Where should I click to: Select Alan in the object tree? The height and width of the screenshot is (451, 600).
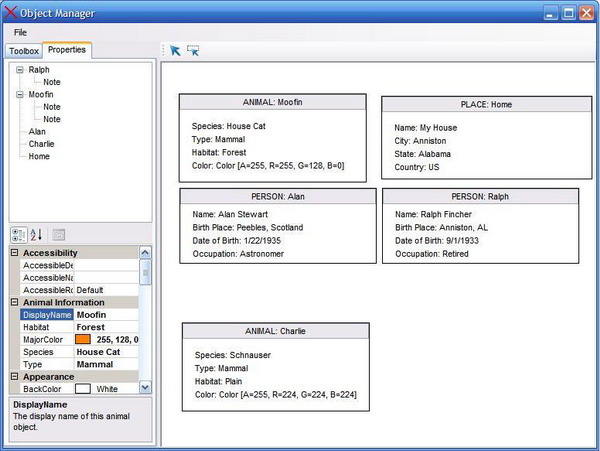[x=37, y=132]
